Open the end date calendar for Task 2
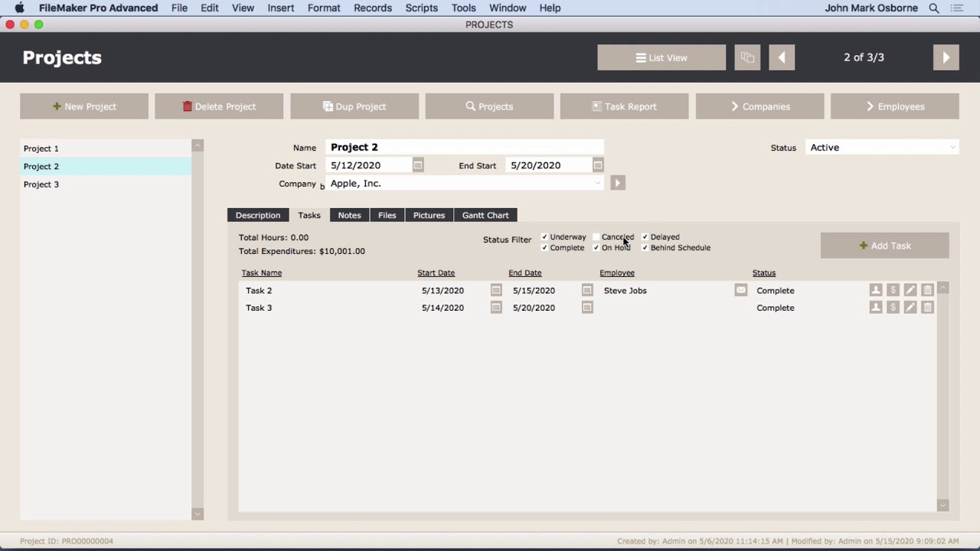 (587, 290)
